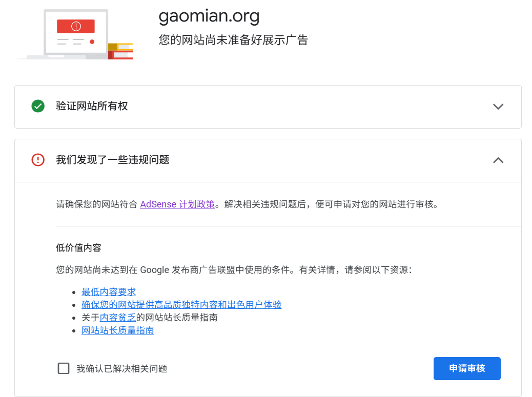The width and height of the screenshot is (532, 397).
Task: Open the 确保您的网站提供高品质独特内容和出色用户体验 link
Action: click(x=181, y=305)
